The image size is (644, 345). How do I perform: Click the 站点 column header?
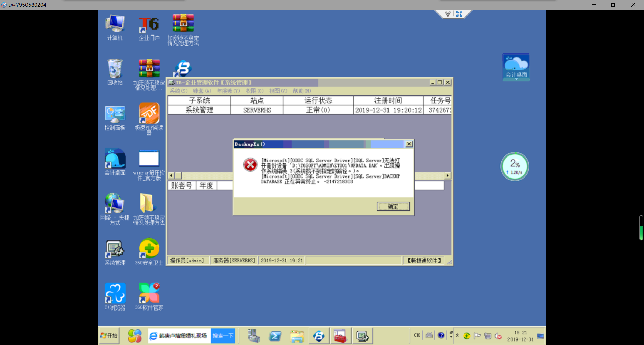coord(257,100)
